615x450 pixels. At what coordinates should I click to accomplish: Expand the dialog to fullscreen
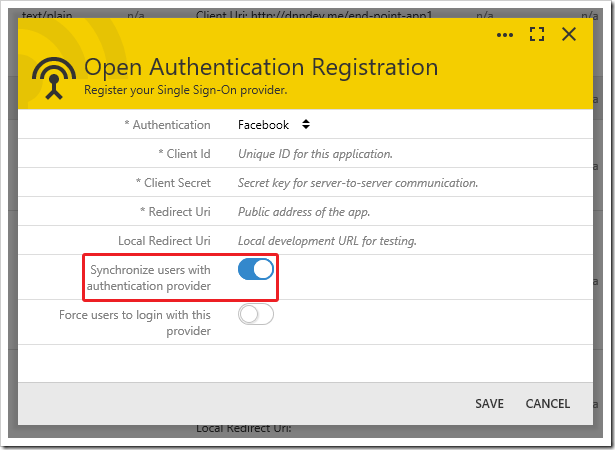click(537, 34)
